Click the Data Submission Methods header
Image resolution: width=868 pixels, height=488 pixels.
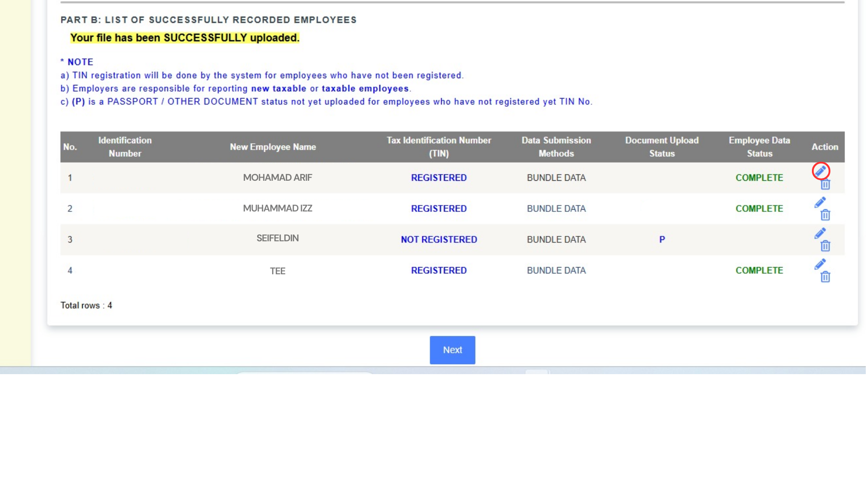[556, 147]
